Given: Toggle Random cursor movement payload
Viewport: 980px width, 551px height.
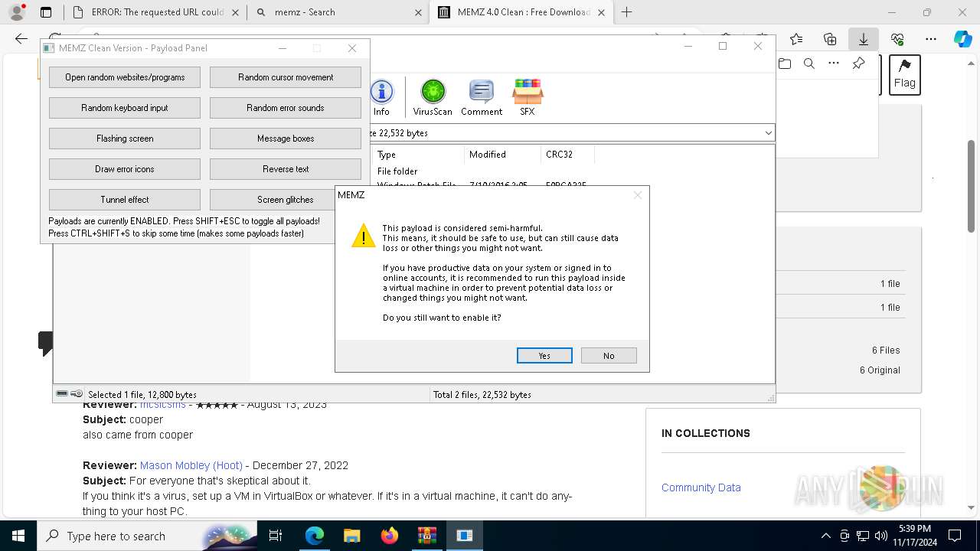Looking at the screenshot, I should [286, 77].
